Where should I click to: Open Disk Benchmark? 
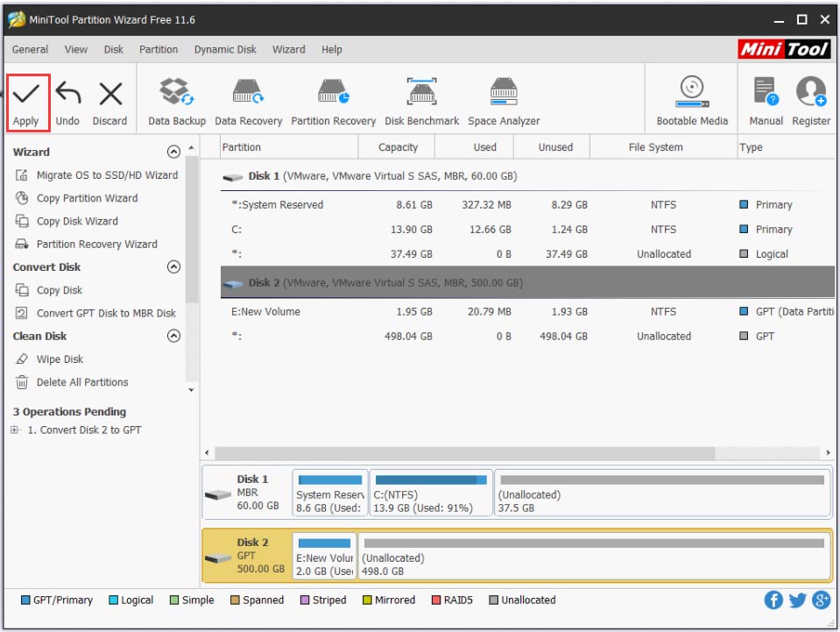[x=421, y=103]
